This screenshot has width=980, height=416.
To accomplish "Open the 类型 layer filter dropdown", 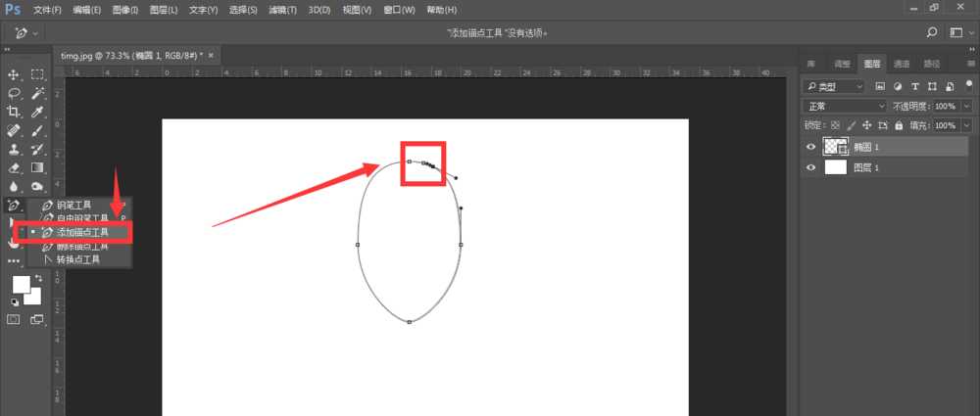I will coord(835,86).
